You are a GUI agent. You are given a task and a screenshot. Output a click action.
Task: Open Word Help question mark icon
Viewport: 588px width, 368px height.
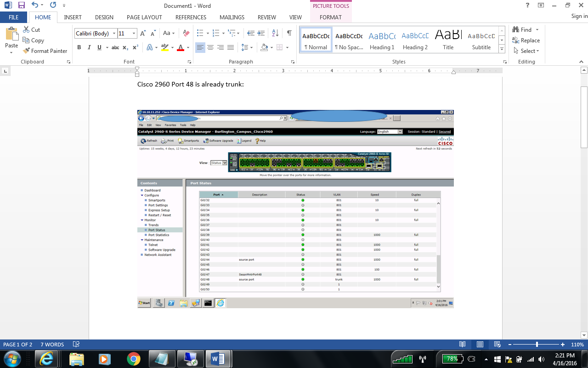click(527, 5)
